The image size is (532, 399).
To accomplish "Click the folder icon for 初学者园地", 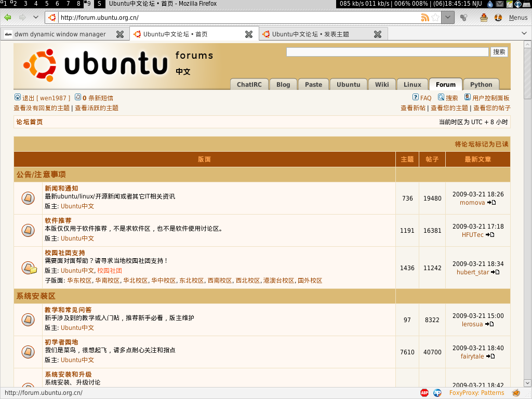I will coord(28,352).
